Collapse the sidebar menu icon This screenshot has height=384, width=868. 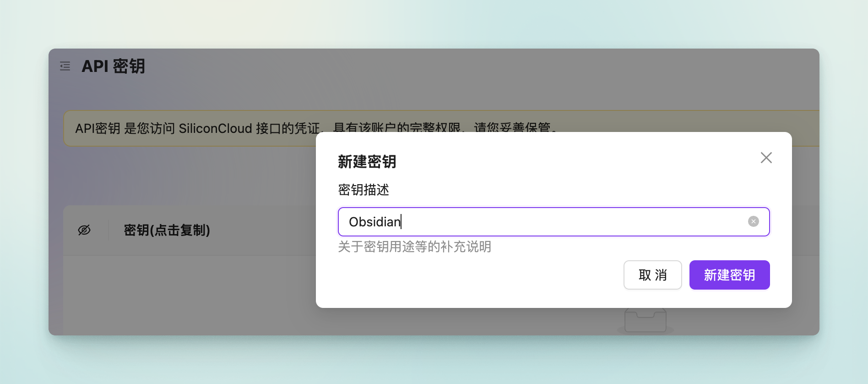[65, 66]
